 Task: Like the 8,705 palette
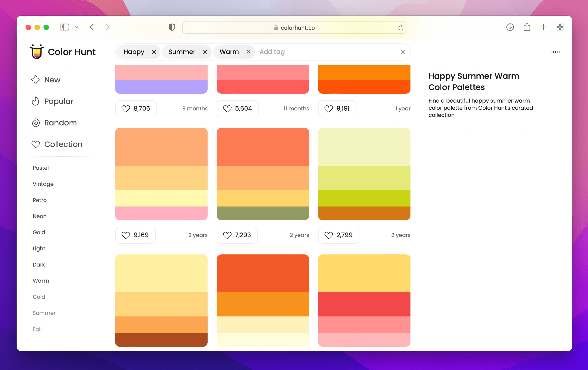(126, 109)
